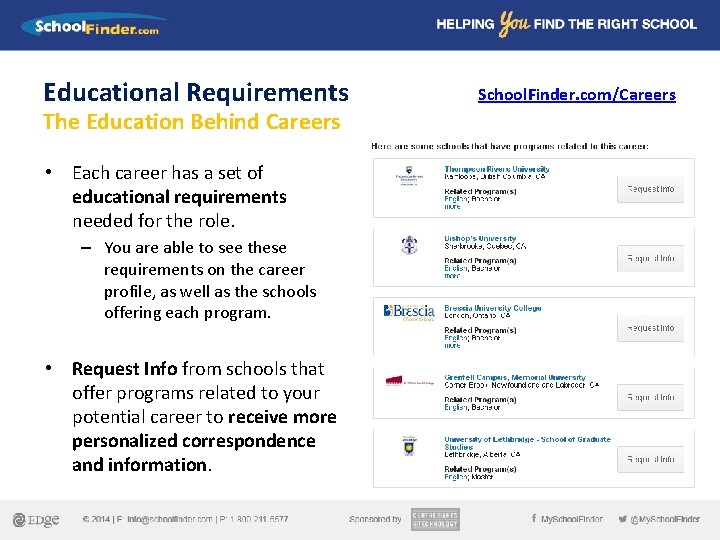Click the 'The Education Behind Careers' subtitle
Image resolution: width=720 pixels, height=540 pixels.
[192, 122]
